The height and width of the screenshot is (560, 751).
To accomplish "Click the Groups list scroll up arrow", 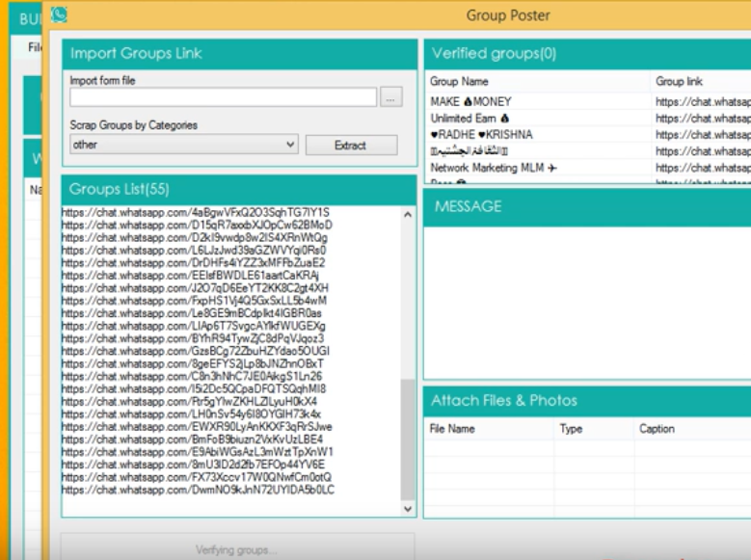I will pyautogui.click(x=408, y=215).
